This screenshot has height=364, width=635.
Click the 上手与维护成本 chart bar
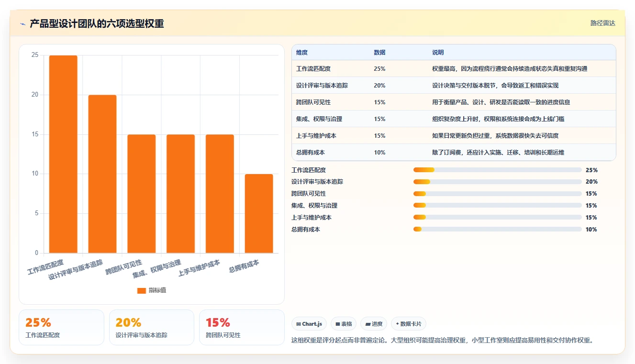pos(220,194)
